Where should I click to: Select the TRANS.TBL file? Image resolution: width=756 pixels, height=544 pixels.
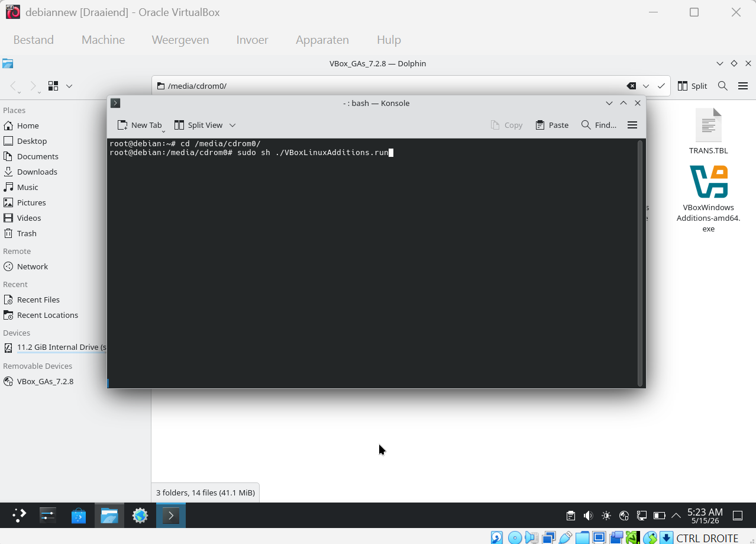[709, 131]
